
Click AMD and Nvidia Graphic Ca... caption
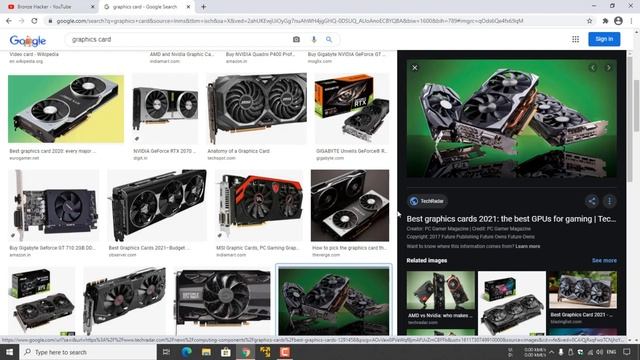pyautogui.click(x=182, y=54)
